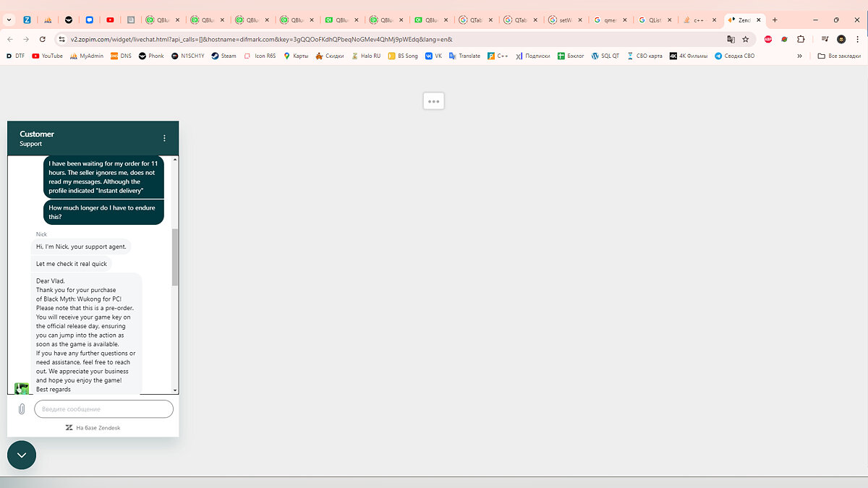
Task: Minimize chat with round chevron button
Action: click(22, 455)
